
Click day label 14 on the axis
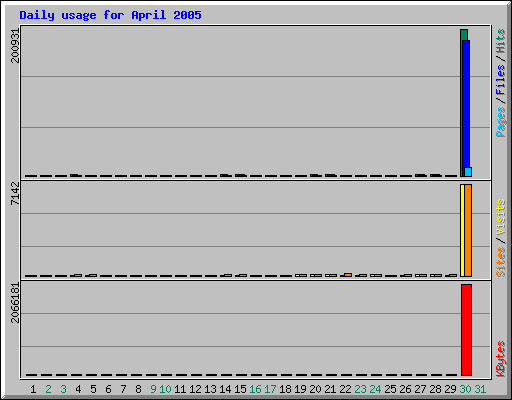click(225, 389)
